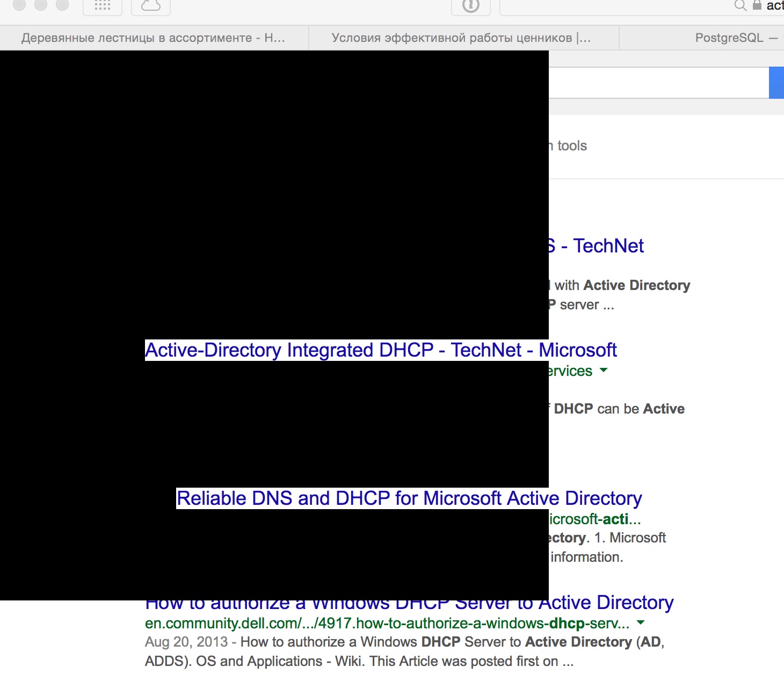Screen dimensions: 784x681
Task: Open the Top Sites grid icon in Safari
Action: click(x=103, y=5)
